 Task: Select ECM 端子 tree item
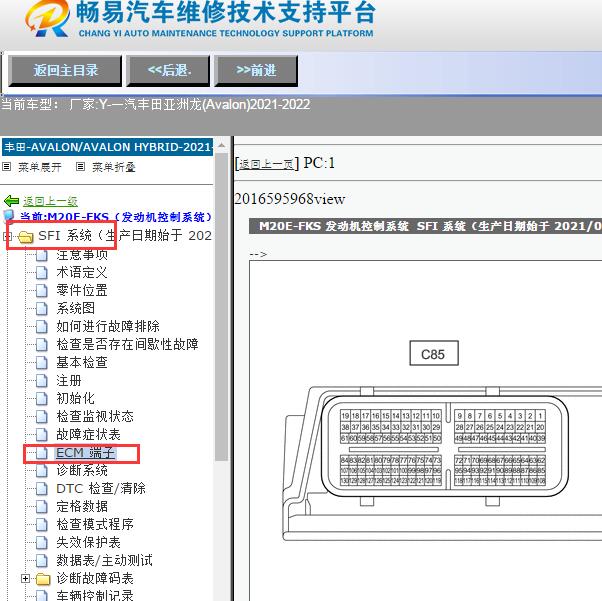click(x=85, y=453)
